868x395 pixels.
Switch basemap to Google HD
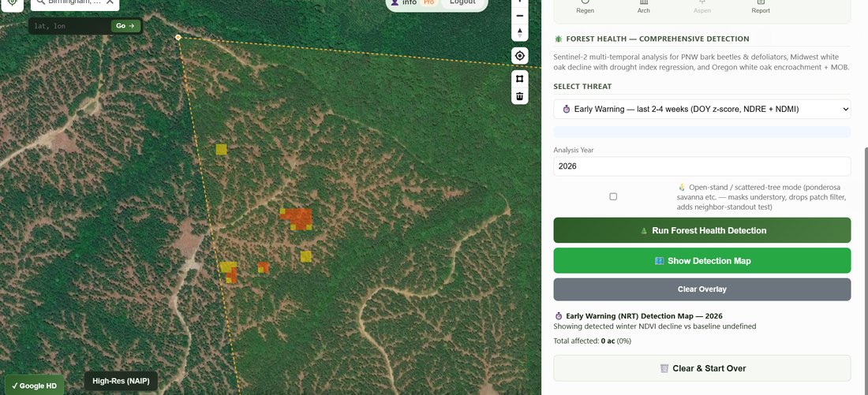click(34, 386)
